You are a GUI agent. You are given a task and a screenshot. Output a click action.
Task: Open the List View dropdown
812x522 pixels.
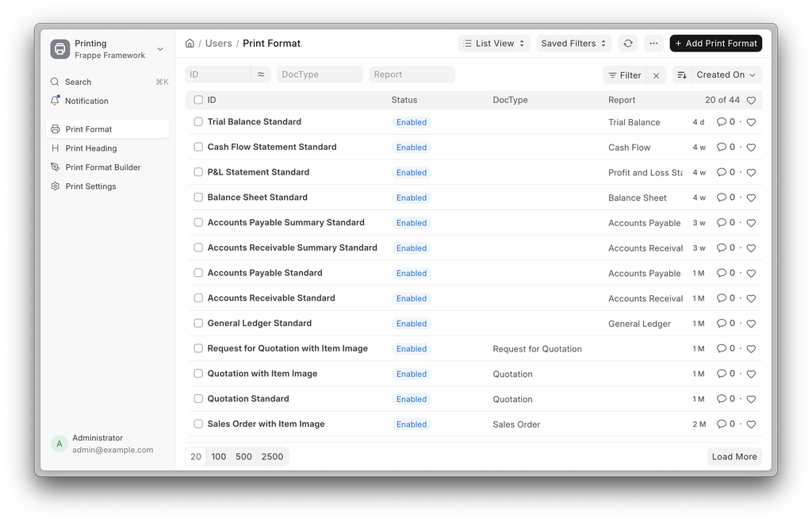point(494,44)
